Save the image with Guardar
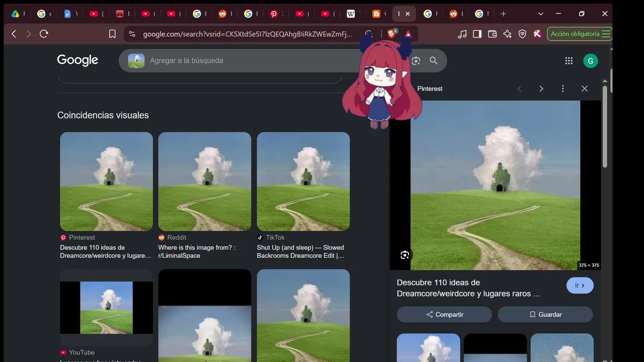This screenshot has height=362, width=644. 545,314
